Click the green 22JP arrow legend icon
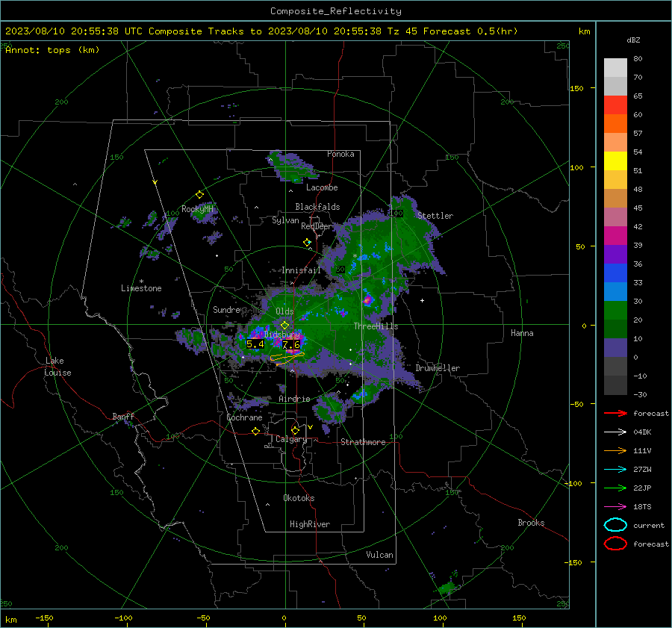Screen dimensions: 672x628 (615, 488)
